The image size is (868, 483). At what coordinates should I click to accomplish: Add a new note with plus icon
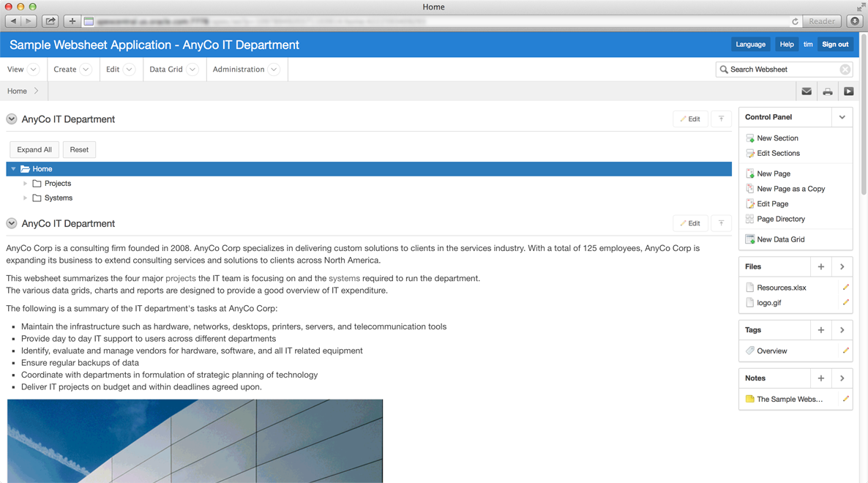pos(820,378)
